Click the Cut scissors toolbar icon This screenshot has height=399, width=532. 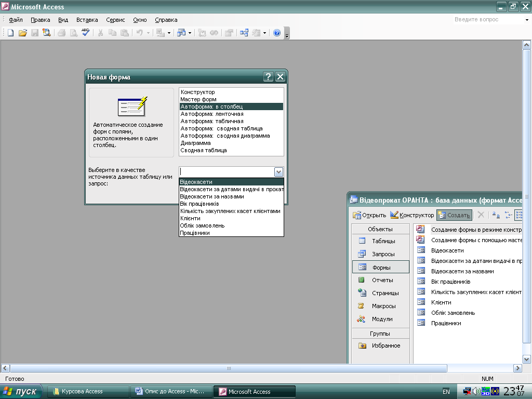coord(100,33)
